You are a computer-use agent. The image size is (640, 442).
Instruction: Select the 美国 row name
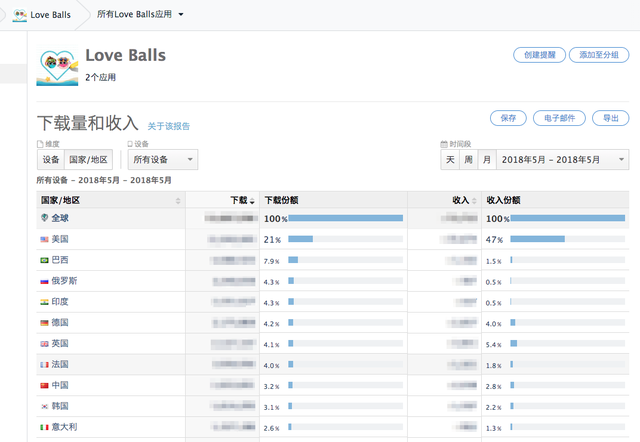[60, 239]
